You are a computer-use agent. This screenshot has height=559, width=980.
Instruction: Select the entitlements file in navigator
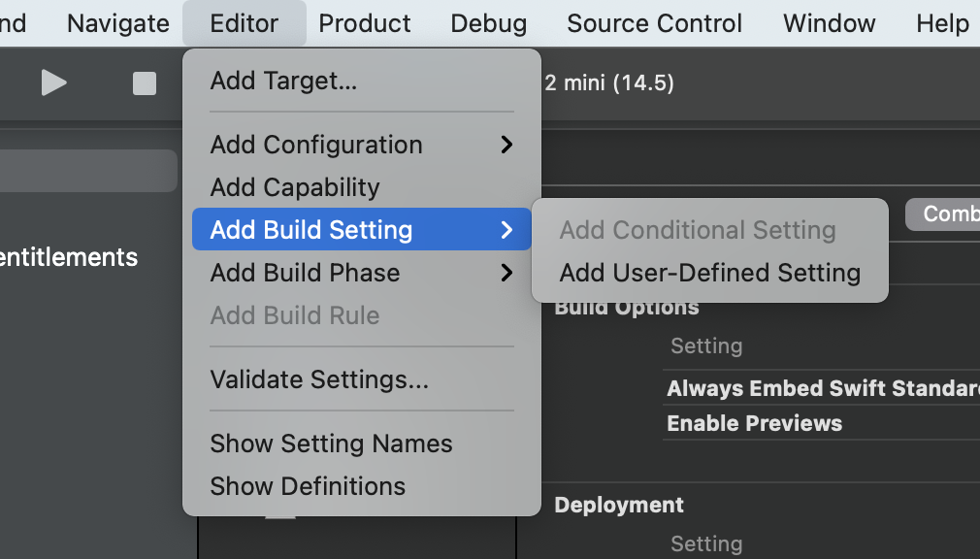pyautogui.click(x=68, y=257)
